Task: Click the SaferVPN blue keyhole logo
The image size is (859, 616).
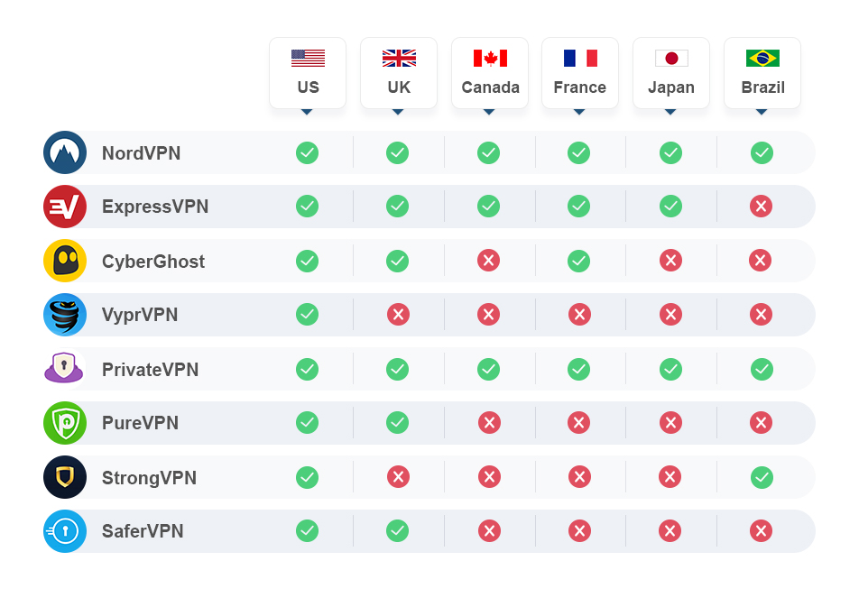Action: point(65,531)
